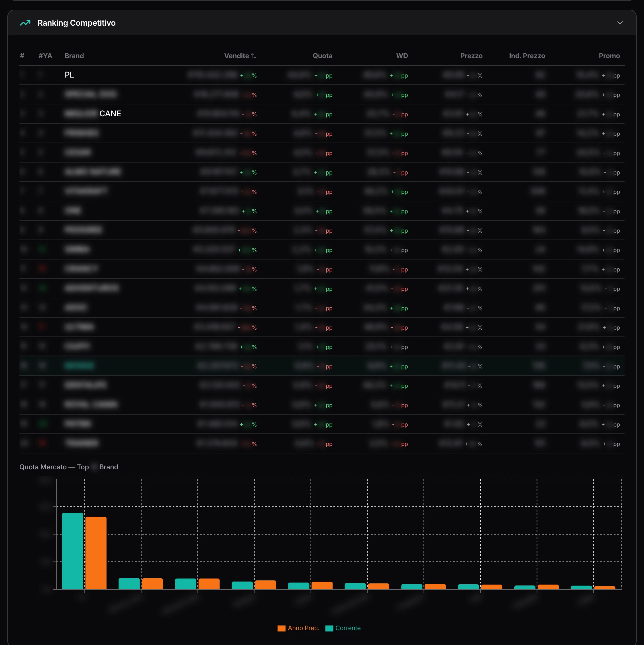Image resolution: width=644 pixels, height=645 pixels.
Task: Click the Prezzo column header
Action: coord(471,56)
